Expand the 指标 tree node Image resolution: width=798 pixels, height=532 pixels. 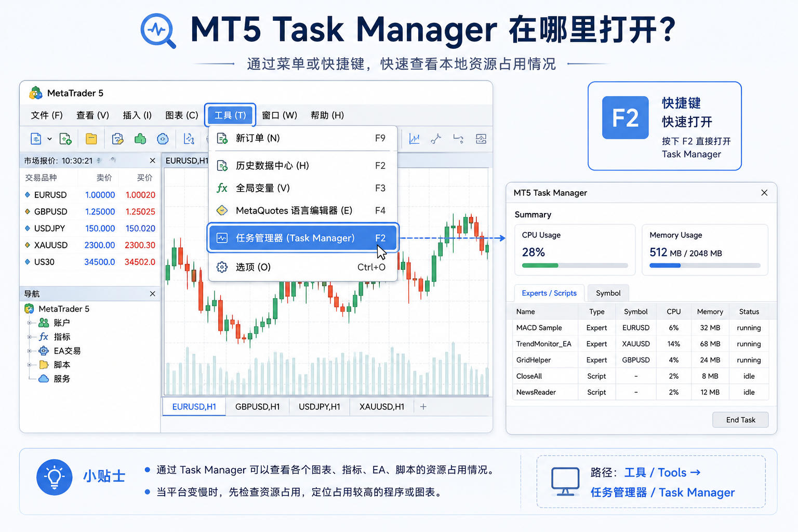tap(30, 337)
